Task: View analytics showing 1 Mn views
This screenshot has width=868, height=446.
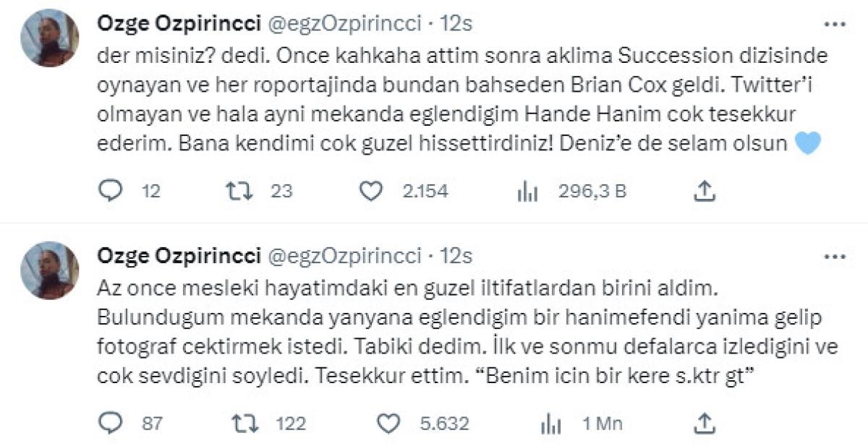Action: pyautogui.click(x=552, y=423)
